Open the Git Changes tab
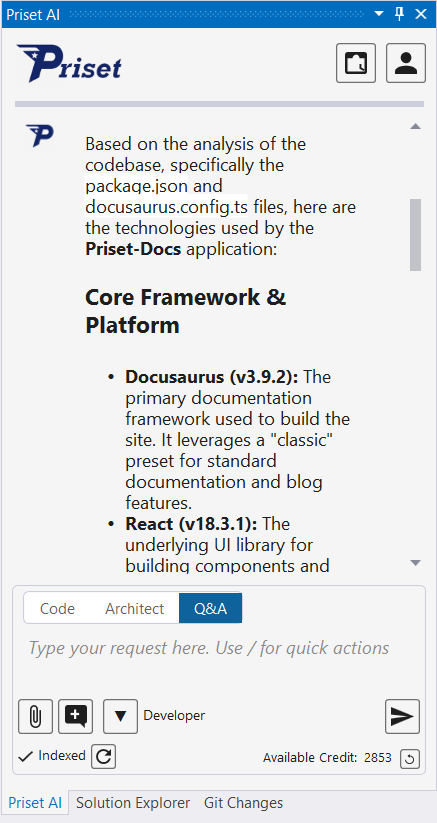The height and width of the screenshot is (823, 437). pos(243,803)
